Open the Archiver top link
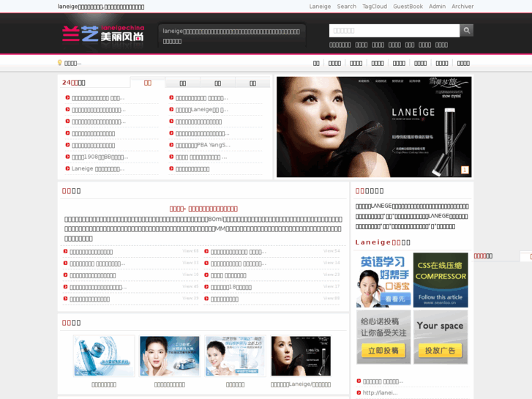Screen dimensions: 532x399 pos(462,7)
